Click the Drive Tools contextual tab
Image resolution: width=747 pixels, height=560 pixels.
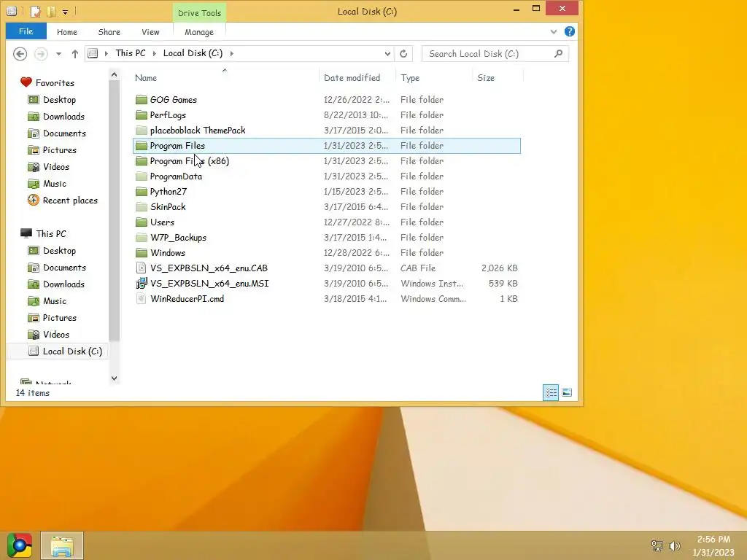[199, 13]
